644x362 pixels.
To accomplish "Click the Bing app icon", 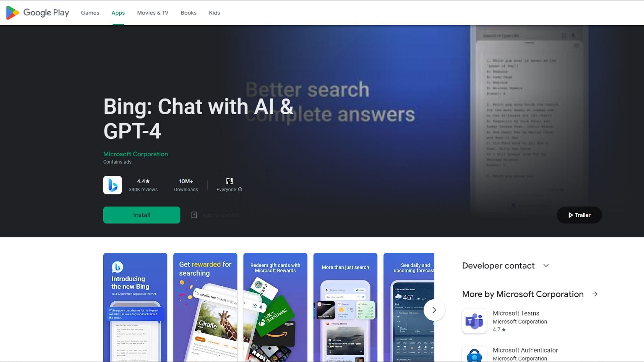I will (112, 185).
